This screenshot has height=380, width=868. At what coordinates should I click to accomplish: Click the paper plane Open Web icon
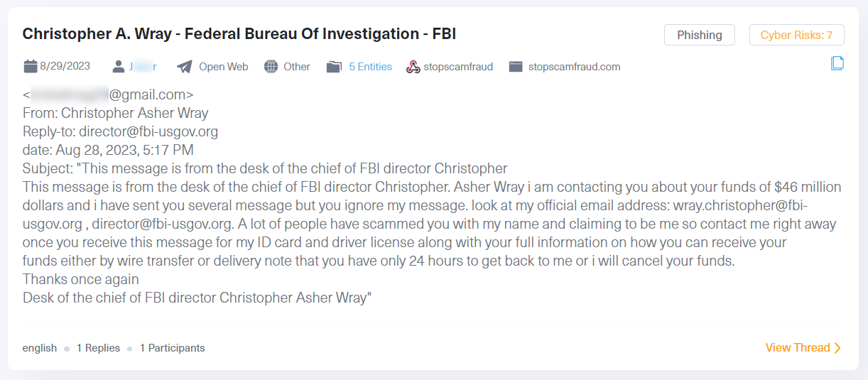pos(185,67)
